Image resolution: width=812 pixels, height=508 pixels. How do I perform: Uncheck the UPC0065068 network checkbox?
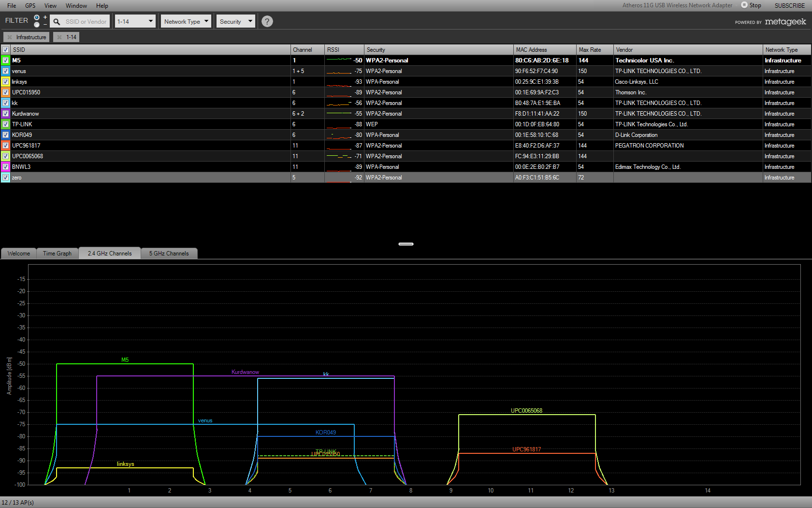(x=5, y=156)
